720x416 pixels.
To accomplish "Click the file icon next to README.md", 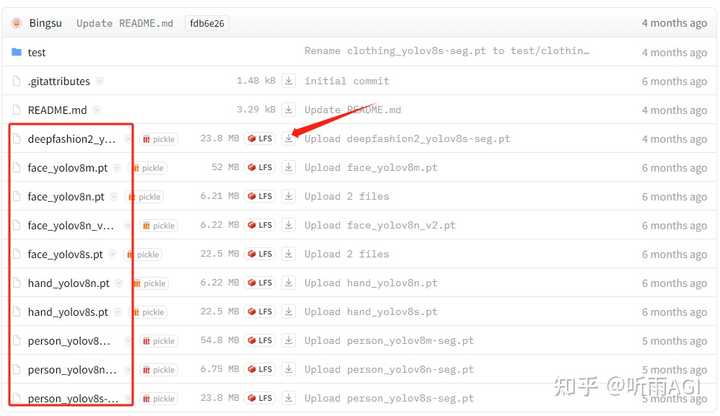I will pos(17,110).
